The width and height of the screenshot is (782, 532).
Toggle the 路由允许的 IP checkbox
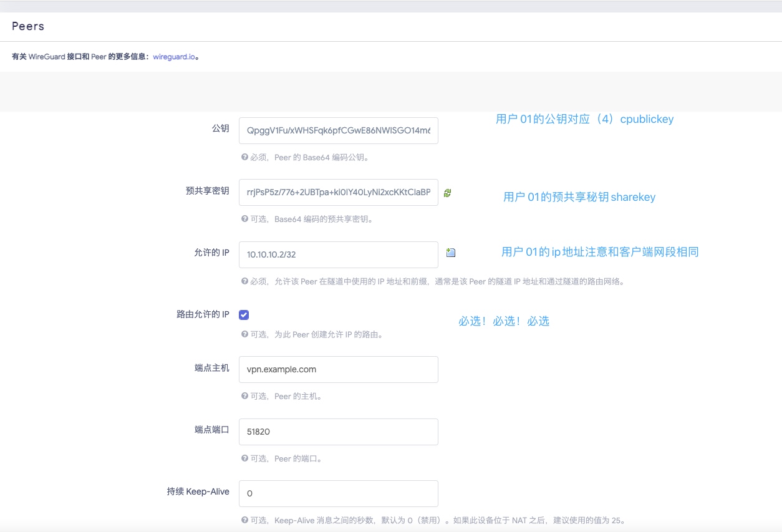[244, 315]
